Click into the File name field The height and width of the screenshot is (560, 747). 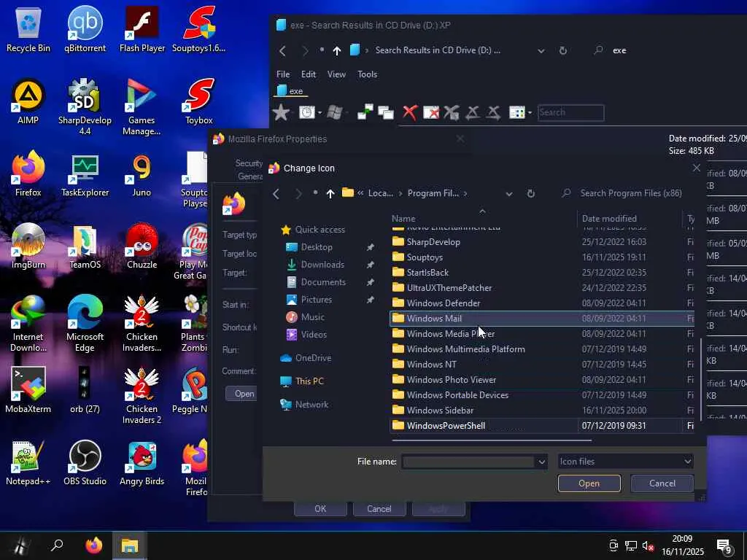468,462
